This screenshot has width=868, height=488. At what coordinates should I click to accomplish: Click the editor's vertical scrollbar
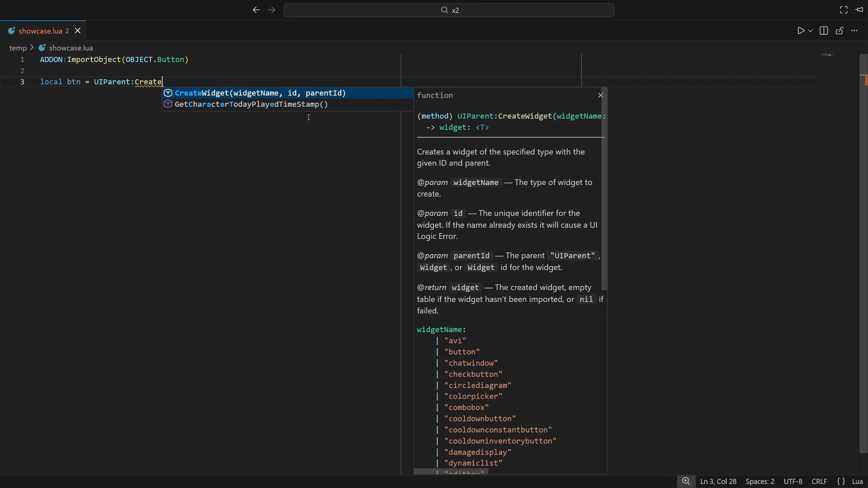tap(863, 253)
